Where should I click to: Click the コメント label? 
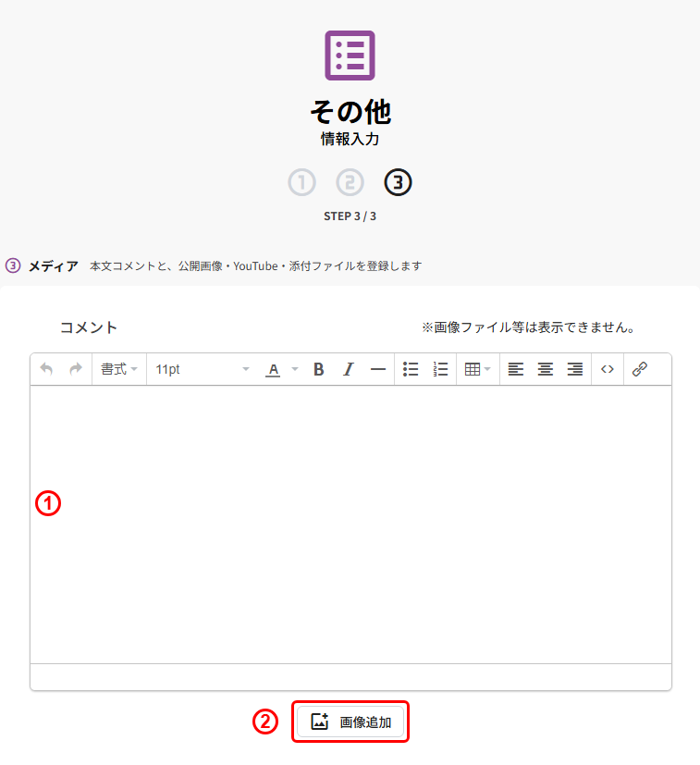[x=88, y=327]
